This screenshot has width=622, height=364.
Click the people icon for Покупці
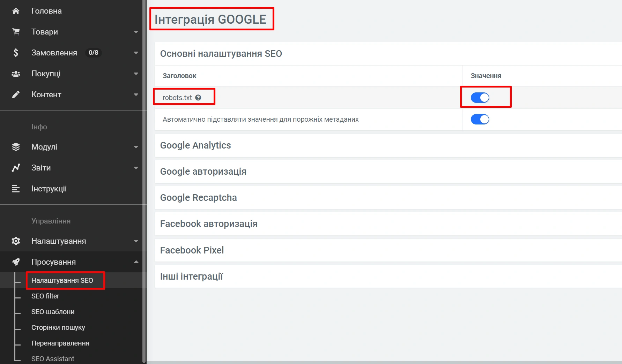coord(16,74)
